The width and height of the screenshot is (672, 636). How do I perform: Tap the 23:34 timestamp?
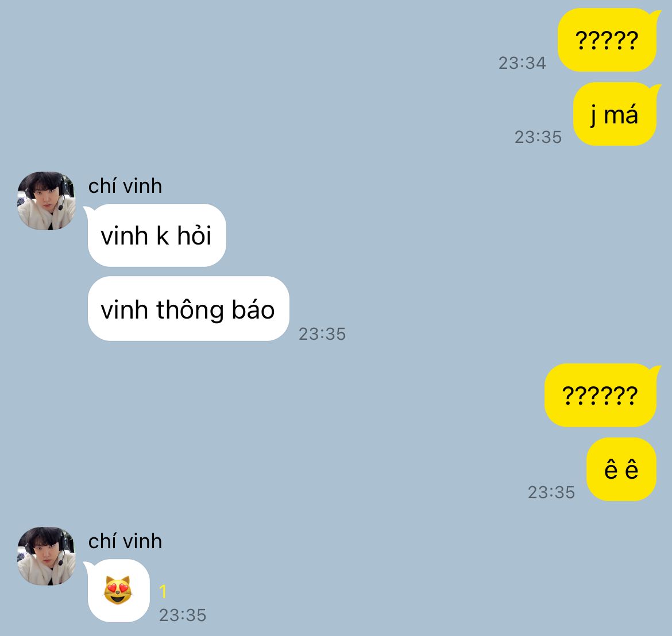pyautogui.click(x=522, y=63)
